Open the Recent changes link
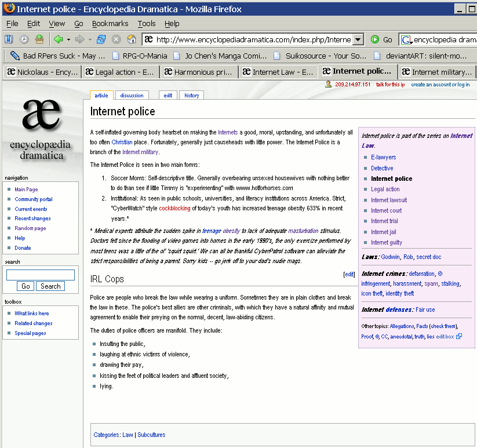 click(x=32, y=218)
